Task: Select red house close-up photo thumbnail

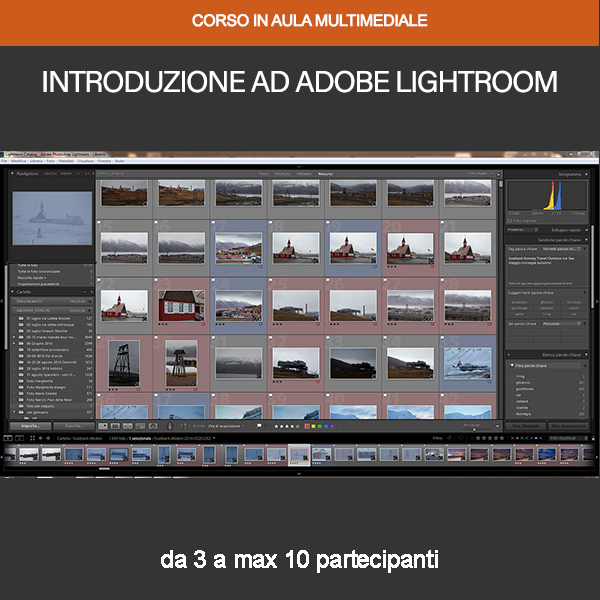Action: click(181, 305)
